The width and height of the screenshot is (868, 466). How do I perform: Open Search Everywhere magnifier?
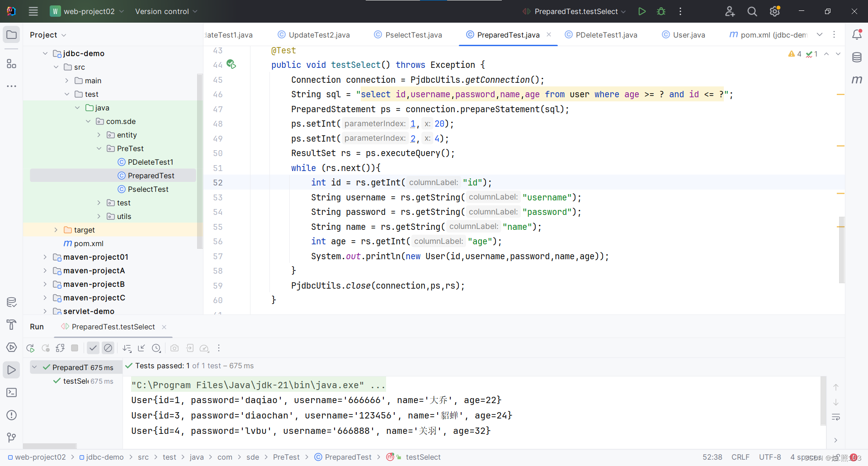click(x=752, y=11)
